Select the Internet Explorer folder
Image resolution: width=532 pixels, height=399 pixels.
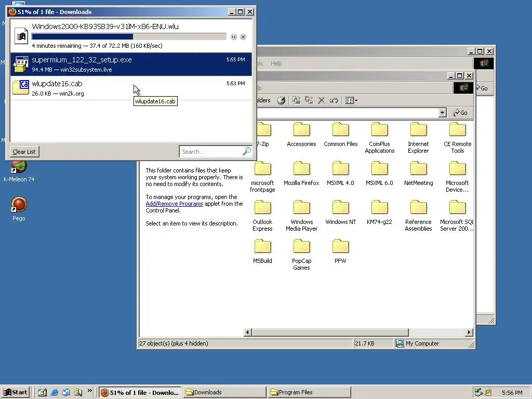418,138
